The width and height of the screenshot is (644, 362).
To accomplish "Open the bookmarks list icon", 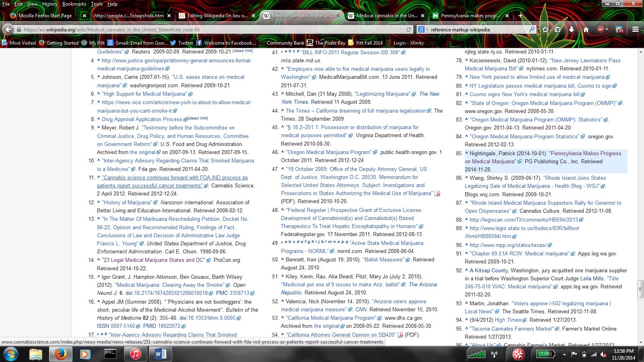I will click(557, 29).
